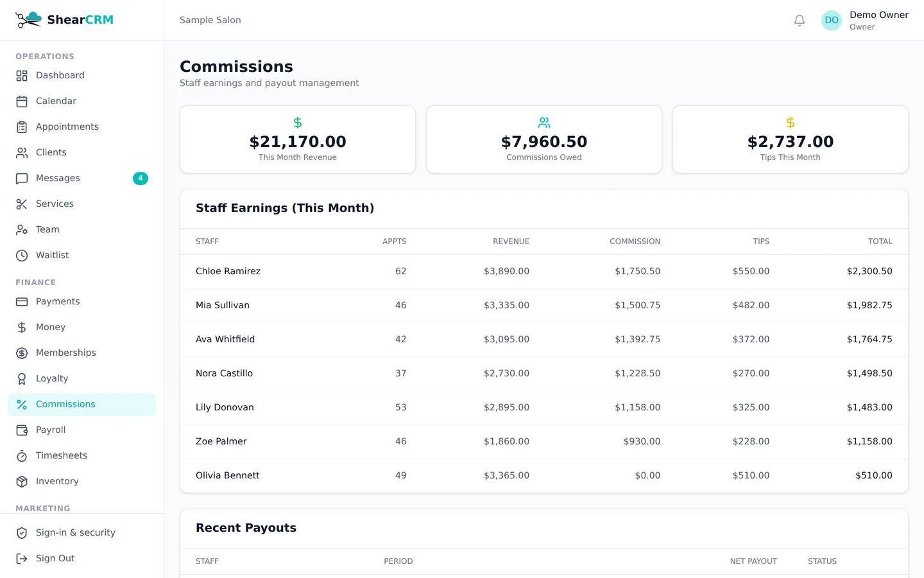Click the Team members icon
924x578 pixels.
(x=22, y=230)
